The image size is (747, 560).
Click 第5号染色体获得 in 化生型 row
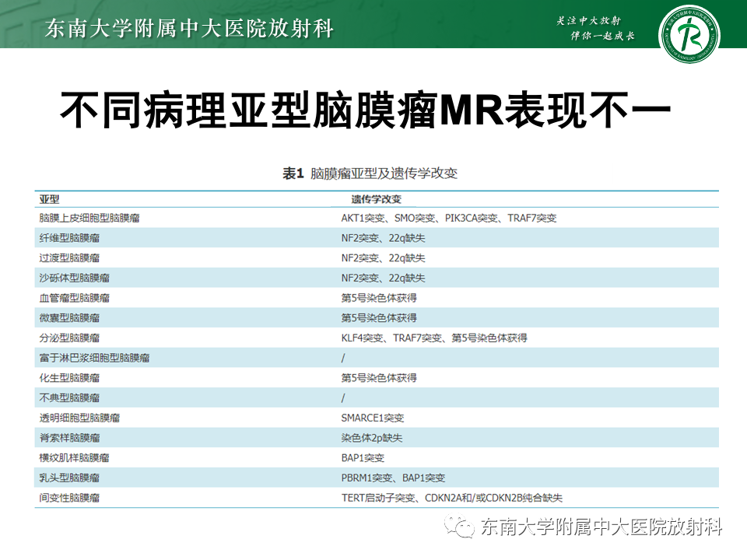379,378
